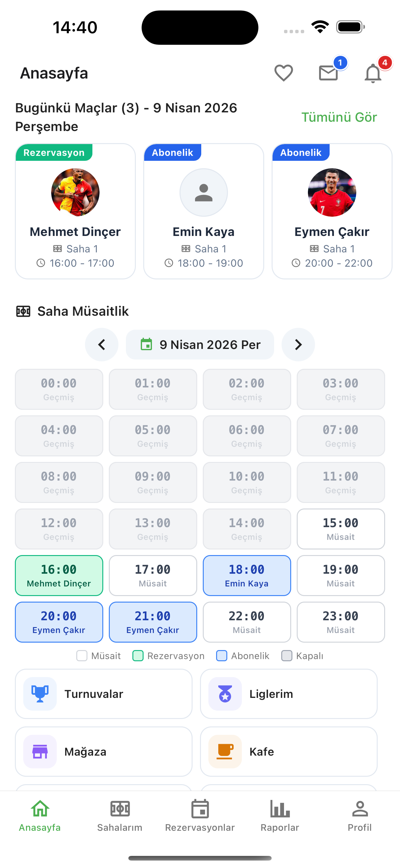Tap the green Rezervasyon legend swatch

[138, 656]
